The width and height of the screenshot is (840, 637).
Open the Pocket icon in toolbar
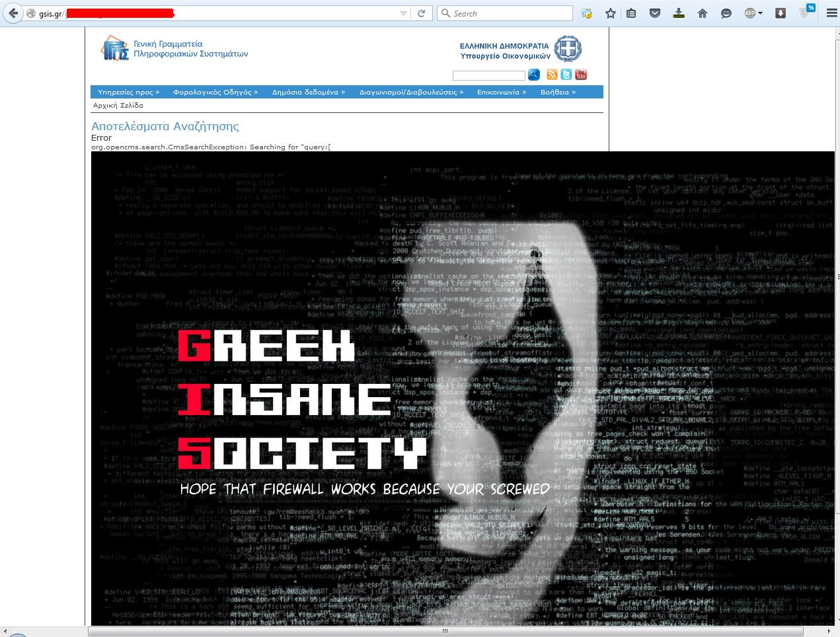pos(654,13)
